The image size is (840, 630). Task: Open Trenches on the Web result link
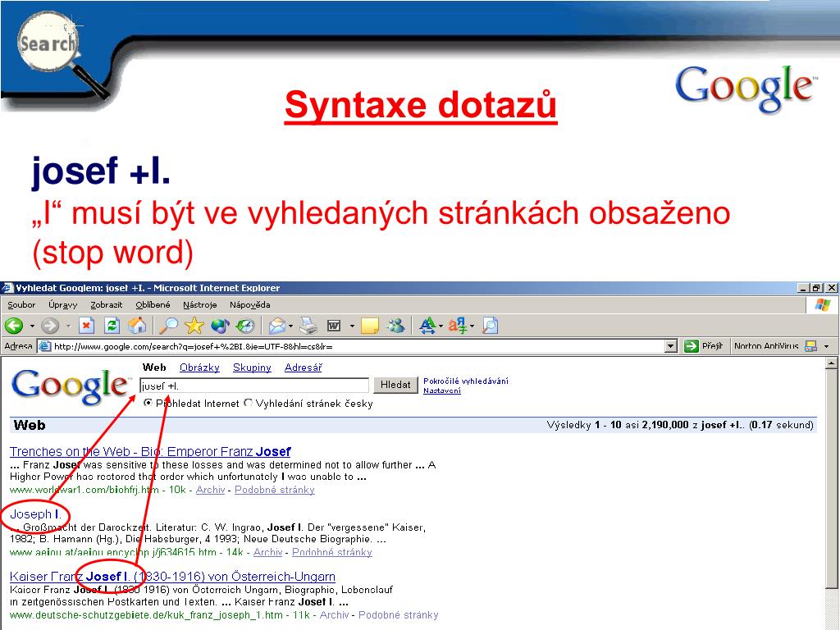point(150,452)
